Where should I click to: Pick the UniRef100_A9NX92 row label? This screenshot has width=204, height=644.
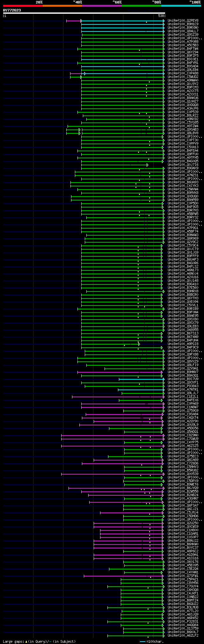click(x=183, y=119)
